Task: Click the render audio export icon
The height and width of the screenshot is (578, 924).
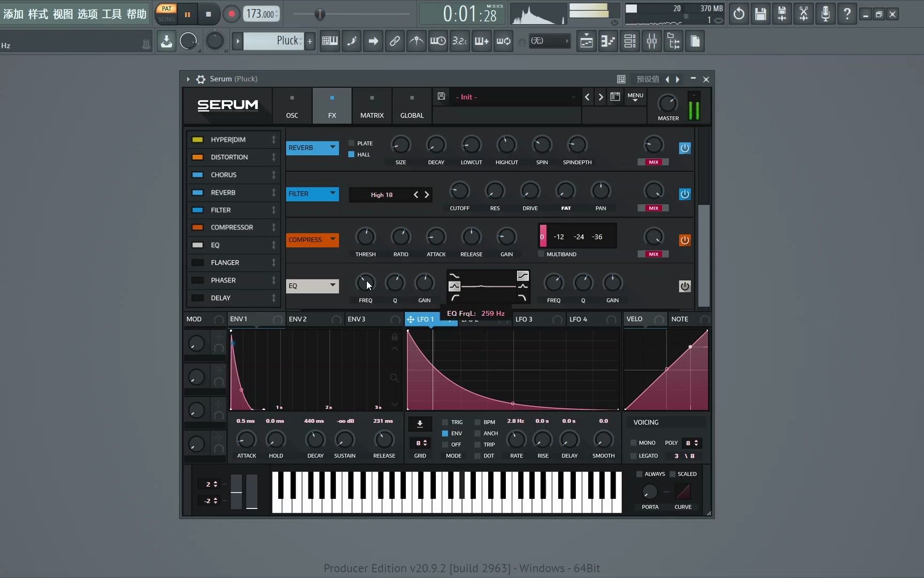Action: coord(782,14)
